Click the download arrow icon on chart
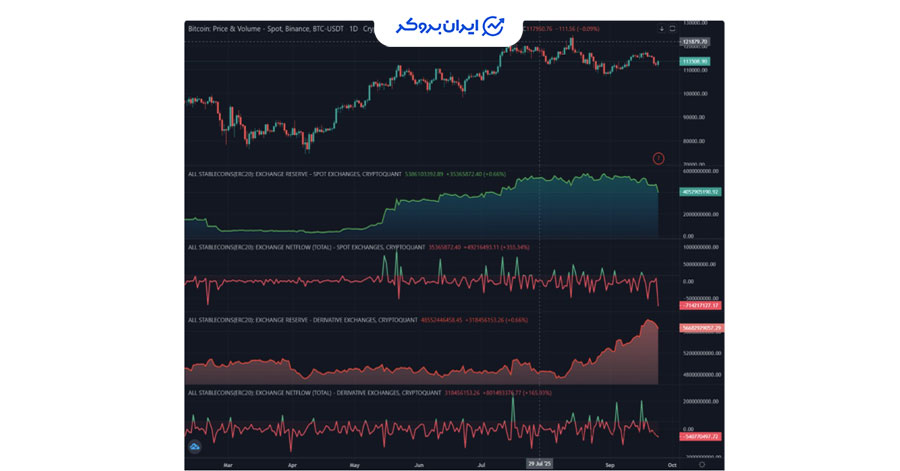 click(662, 29)
